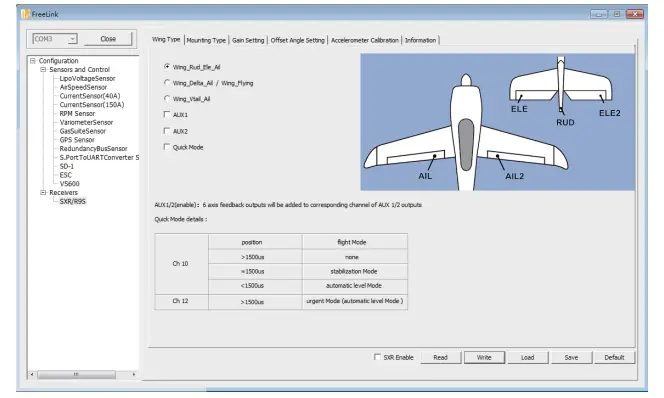Click the Close port button

click(108, 39)
